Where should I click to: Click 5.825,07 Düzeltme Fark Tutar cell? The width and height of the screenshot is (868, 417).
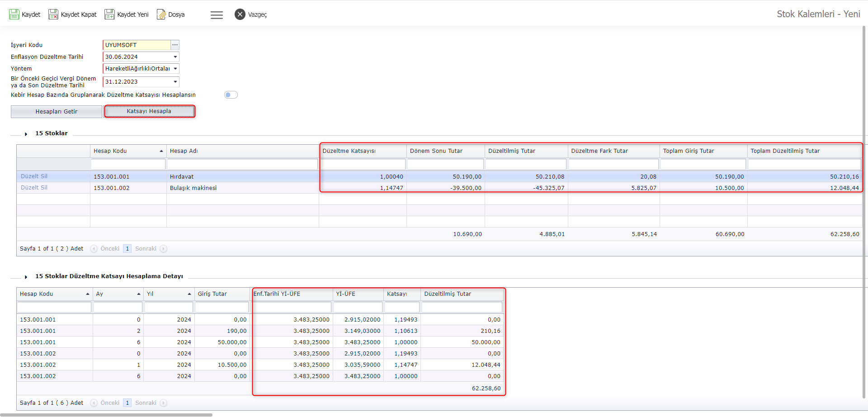[614, 188]
